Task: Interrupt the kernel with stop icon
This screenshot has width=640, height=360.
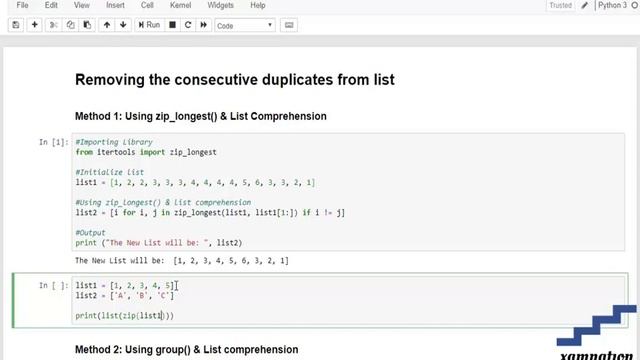Action: [172, 25]
